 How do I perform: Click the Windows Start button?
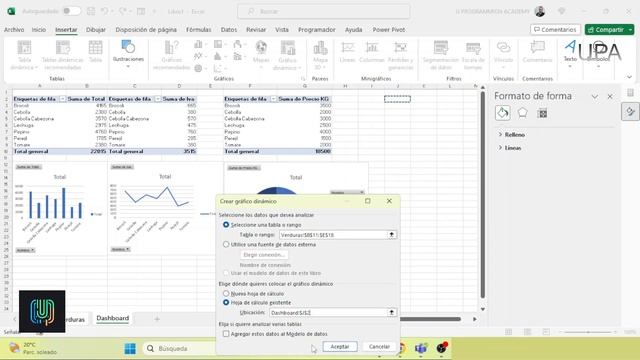tap(130, 349)
